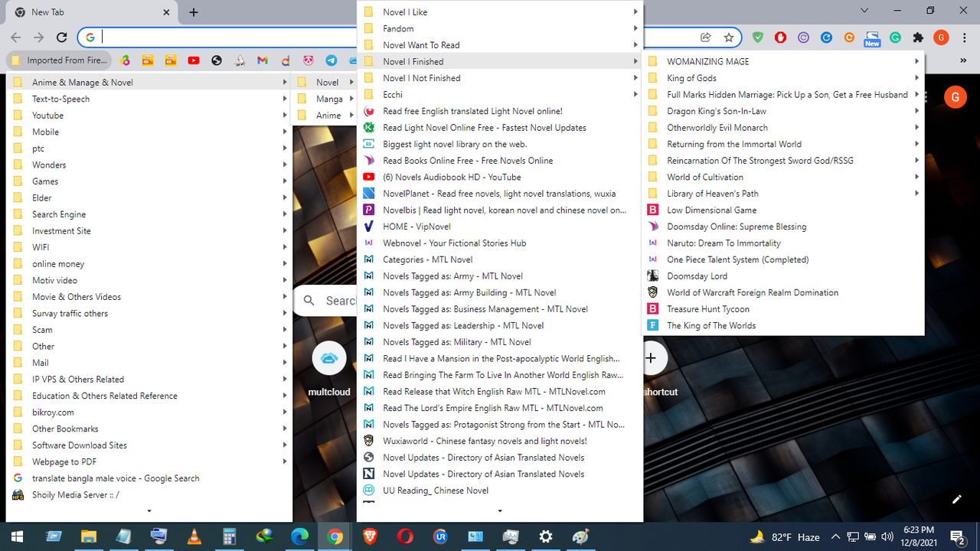
Task: Open translate bangla male voice Google Search bookmark
Action: (x=149, y=478)
